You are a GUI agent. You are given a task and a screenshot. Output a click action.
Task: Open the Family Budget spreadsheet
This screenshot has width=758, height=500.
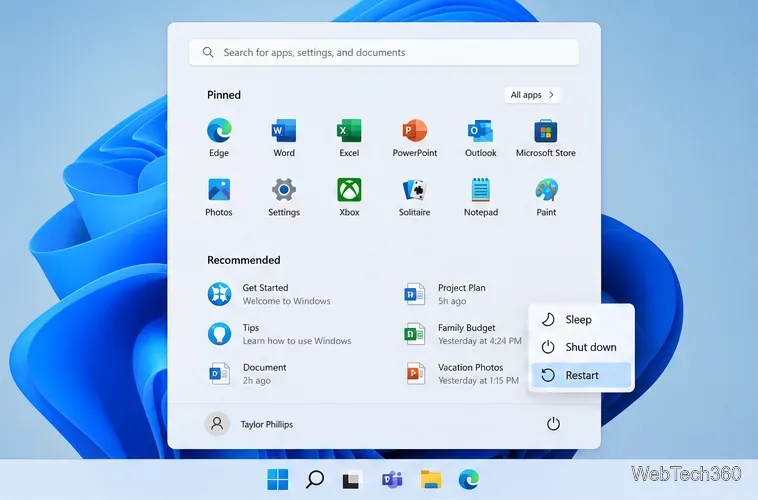(x=463, y=334)
